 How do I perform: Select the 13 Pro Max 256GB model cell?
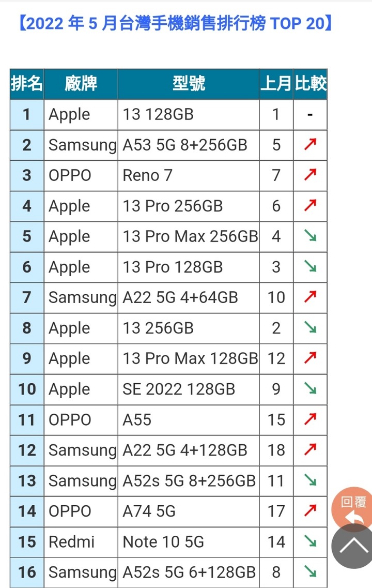coord(189,236)
